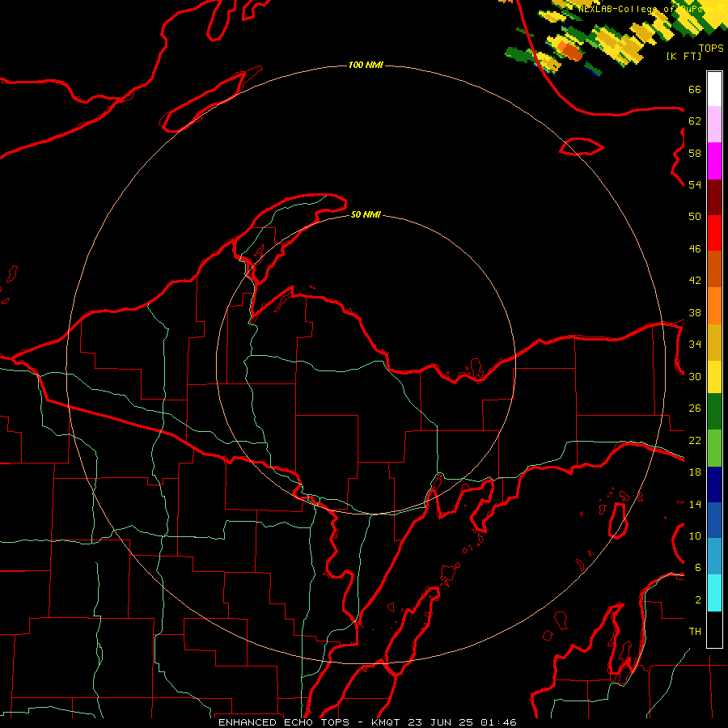The width and height of the screenshot is (728, 728).
Task: Click the legend value "54"
Action: 695,184
